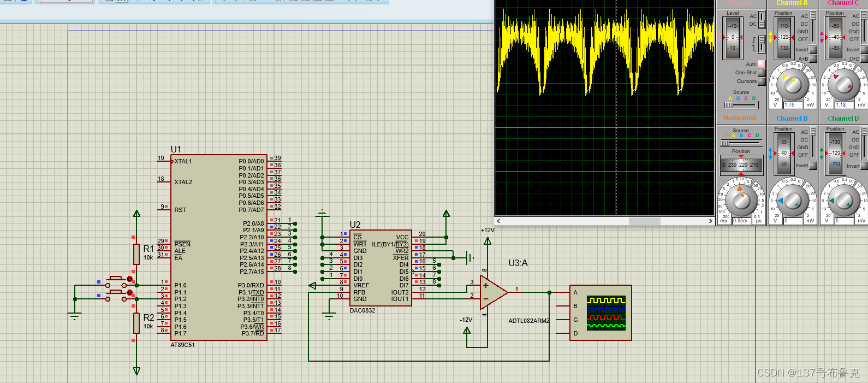
Task: Enable oscilloscope Cursors button
Action: [762, 81]
